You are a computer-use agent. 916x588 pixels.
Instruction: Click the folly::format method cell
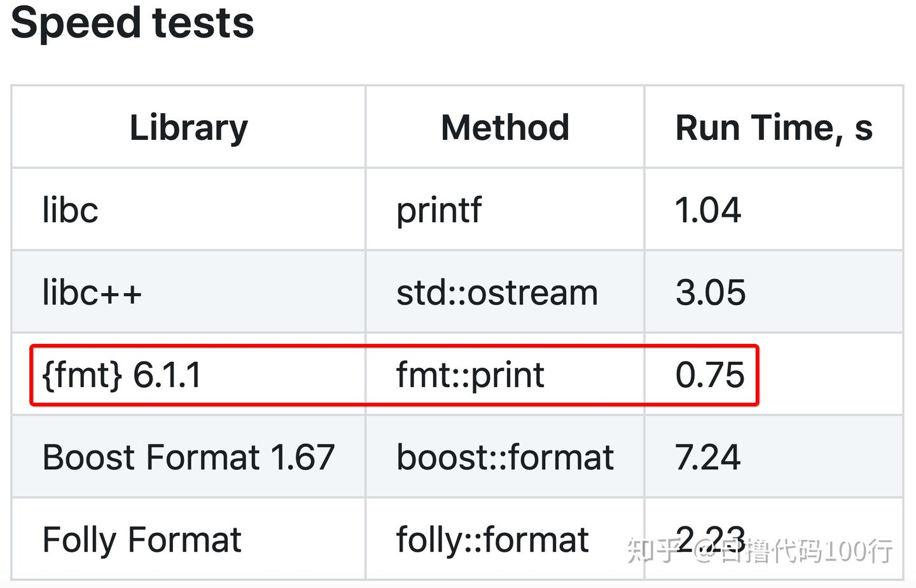[492, 540]
